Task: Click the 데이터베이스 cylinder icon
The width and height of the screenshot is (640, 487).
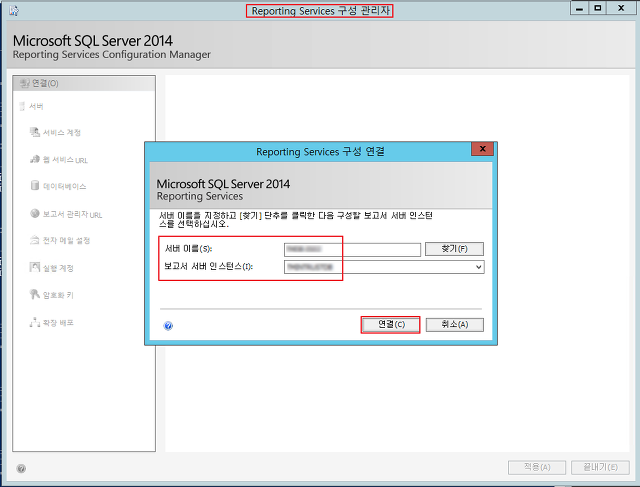Action: [x=35, y=185]
